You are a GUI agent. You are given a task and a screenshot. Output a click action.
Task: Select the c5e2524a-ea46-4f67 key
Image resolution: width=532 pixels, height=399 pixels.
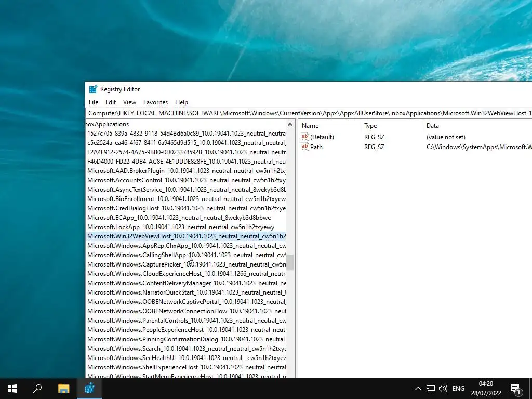[x=187, y=143]
